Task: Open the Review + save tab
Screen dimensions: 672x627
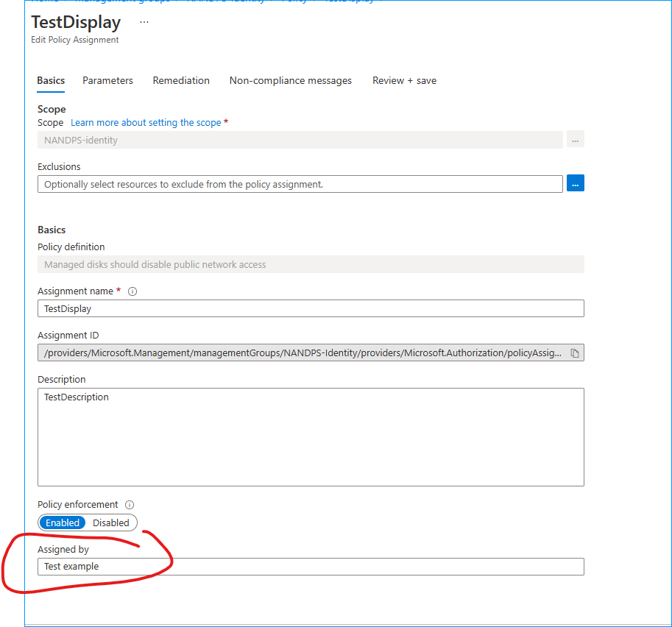Action: (404, 80)
